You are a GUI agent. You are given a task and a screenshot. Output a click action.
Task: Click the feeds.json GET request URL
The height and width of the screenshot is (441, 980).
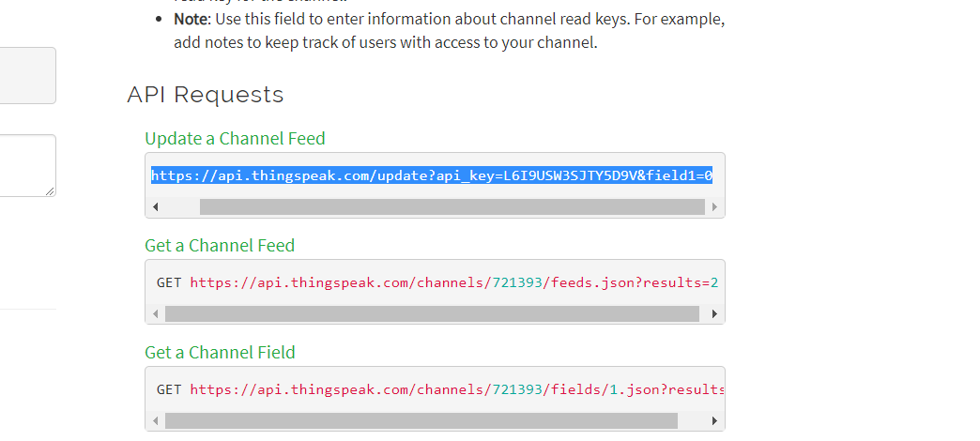pyautogui.click(x=454, y=282)
